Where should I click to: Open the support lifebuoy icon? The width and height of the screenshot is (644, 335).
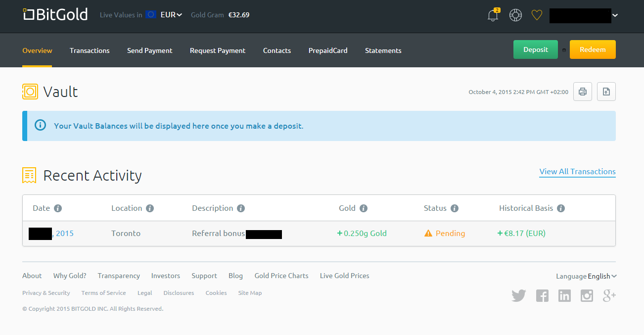coord(515,15)
